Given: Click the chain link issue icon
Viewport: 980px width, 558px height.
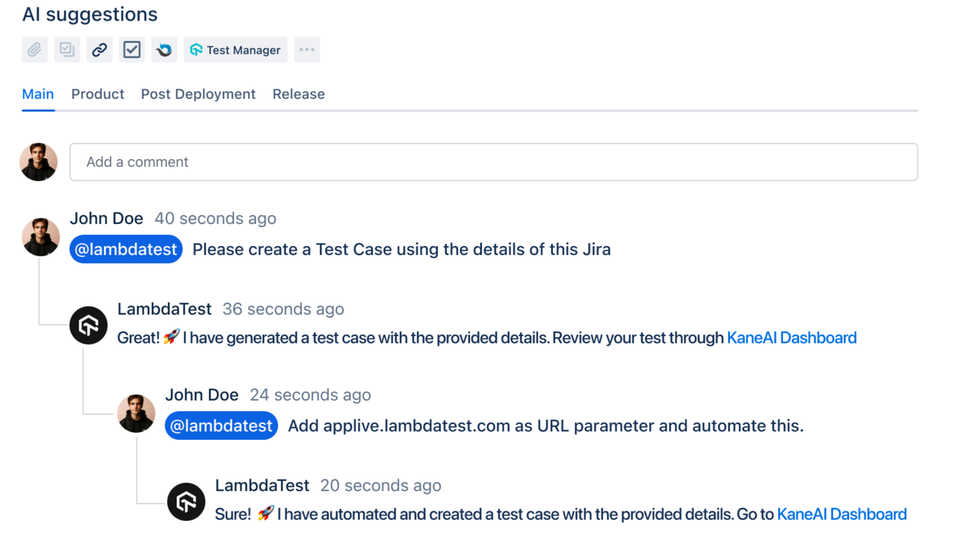Looking at the screenshot, I should point(100,49).
